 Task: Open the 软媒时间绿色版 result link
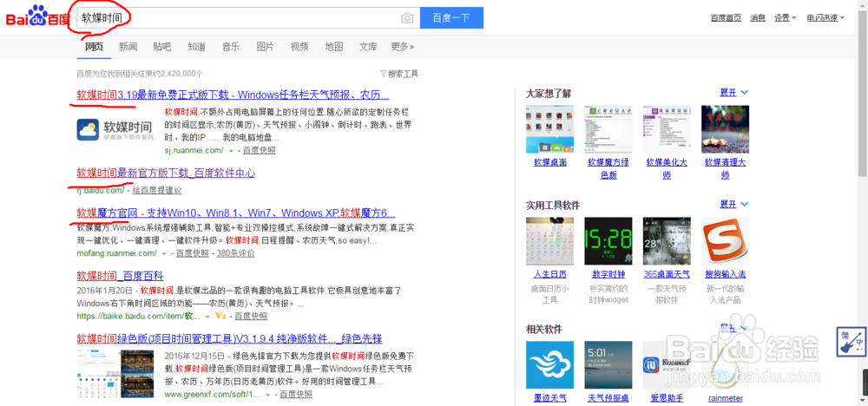click(x=229, y=338)
